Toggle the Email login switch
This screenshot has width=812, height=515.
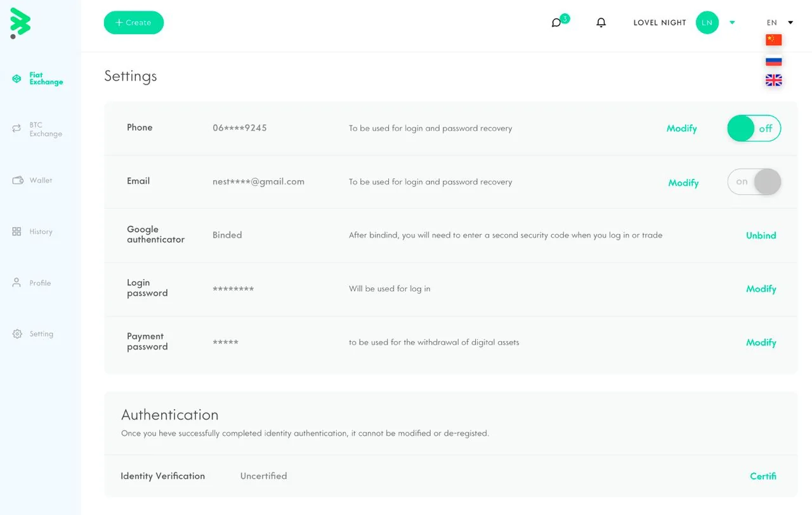click(x=754, y=182)
